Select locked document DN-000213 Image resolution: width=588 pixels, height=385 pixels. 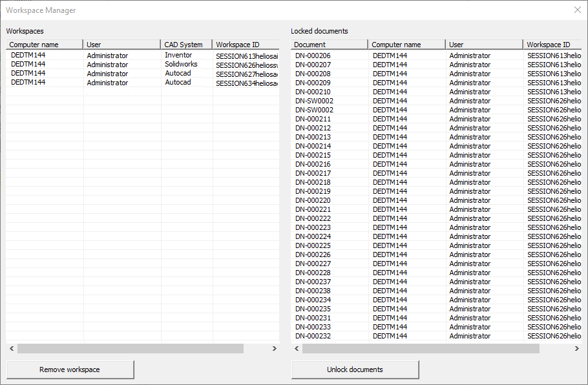click(x=437, y=137)
